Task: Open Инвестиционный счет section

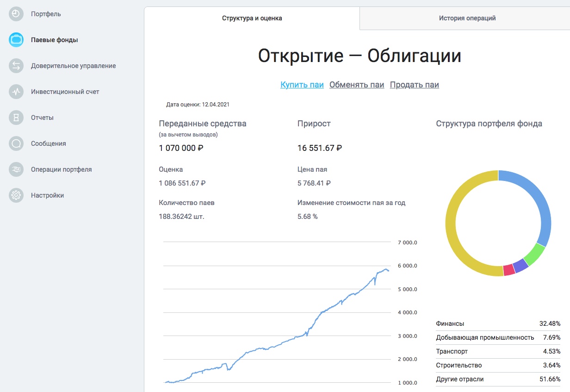Action: pyautogui.click(x=65, y=92)
